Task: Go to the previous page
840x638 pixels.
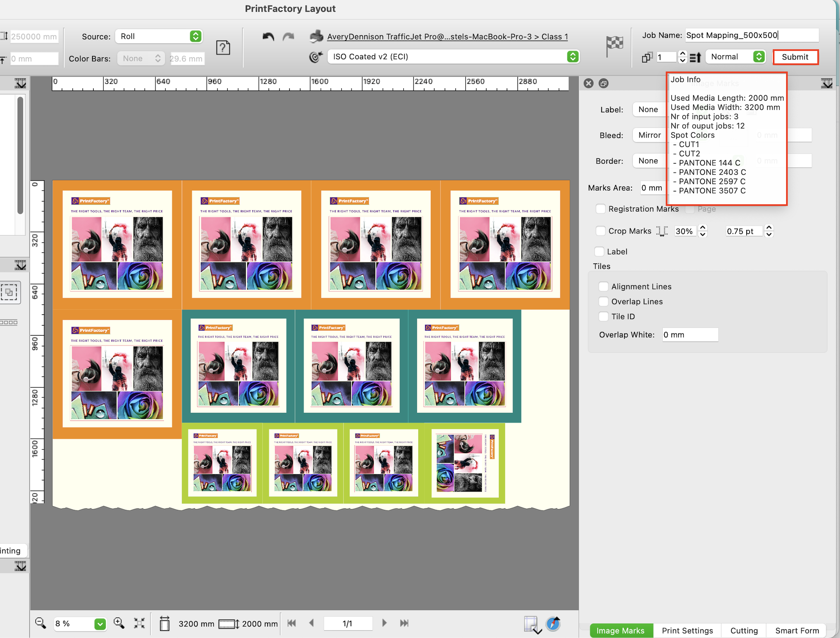Action: 312,623
